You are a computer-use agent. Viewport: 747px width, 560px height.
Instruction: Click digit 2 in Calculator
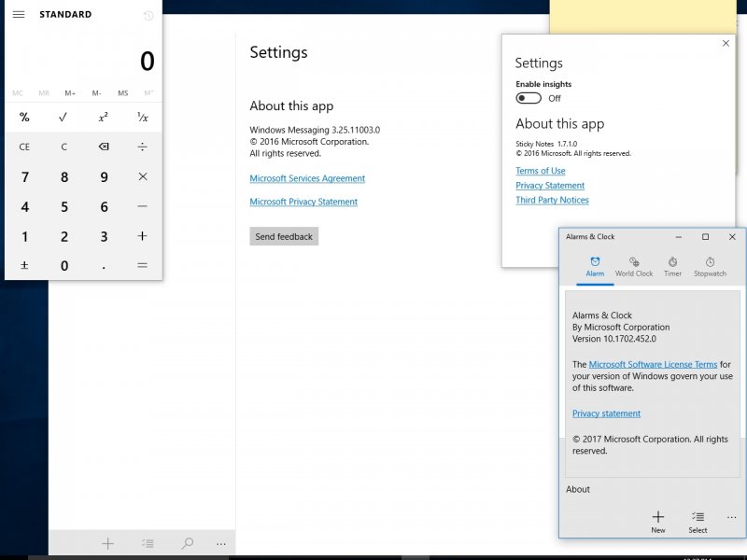pos(63,236)
